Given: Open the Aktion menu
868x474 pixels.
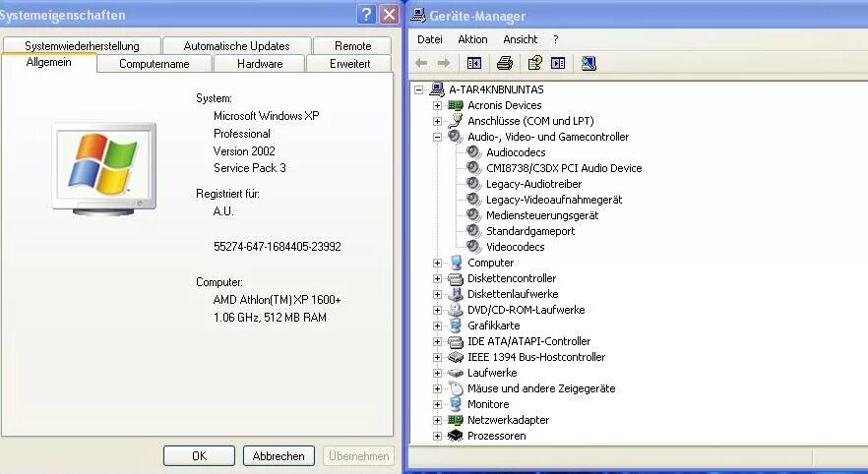Looking at the screenshot, I should click(x=472, y=39).
